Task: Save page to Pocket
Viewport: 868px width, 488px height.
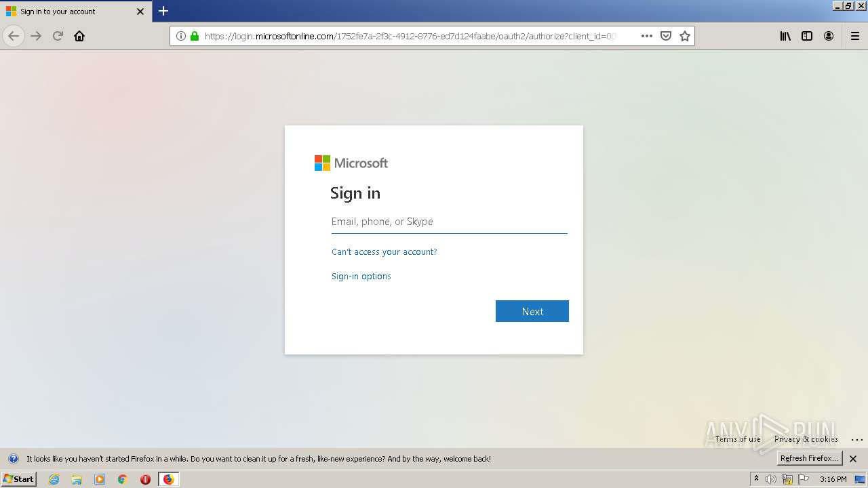Action: point(666,36)
